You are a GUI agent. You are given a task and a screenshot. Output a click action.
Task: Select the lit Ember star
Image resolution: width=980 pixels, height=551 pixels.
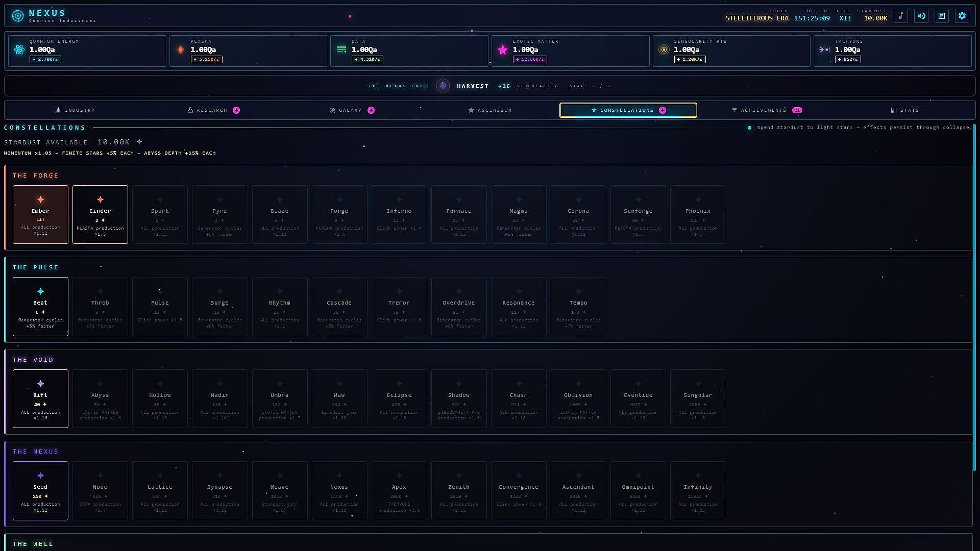pos(40,214)
